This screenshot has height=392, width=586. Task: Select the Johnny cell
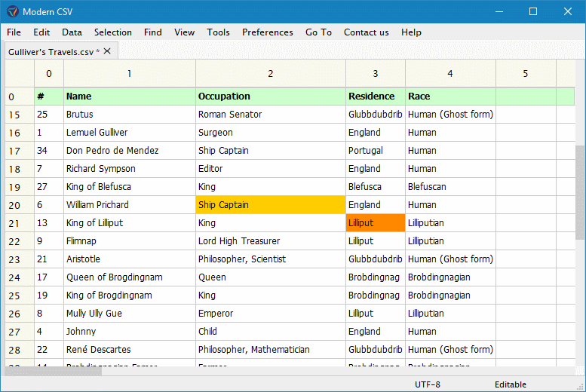coord(129,332)
